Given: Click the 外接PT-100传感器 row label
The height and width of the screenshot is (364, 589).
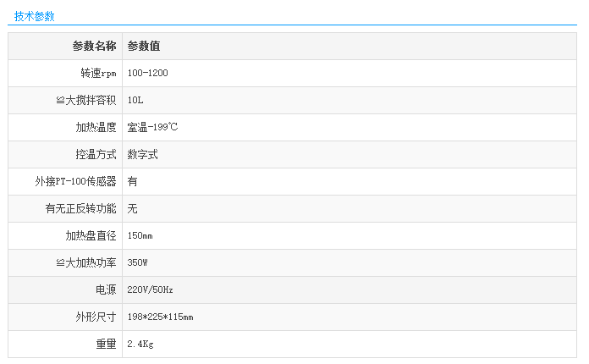Looking at the screenshot, I should (x=75, y=182).
